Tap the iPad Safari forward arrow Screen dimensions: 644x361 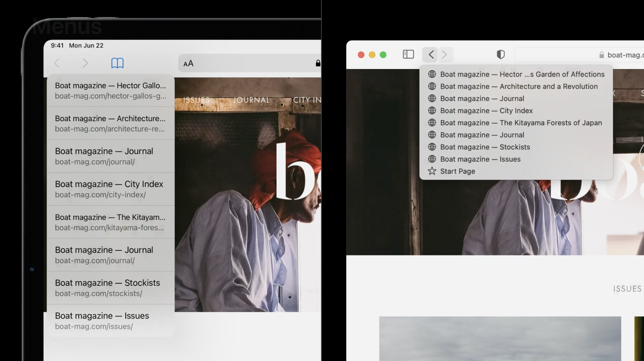(85, 63)
